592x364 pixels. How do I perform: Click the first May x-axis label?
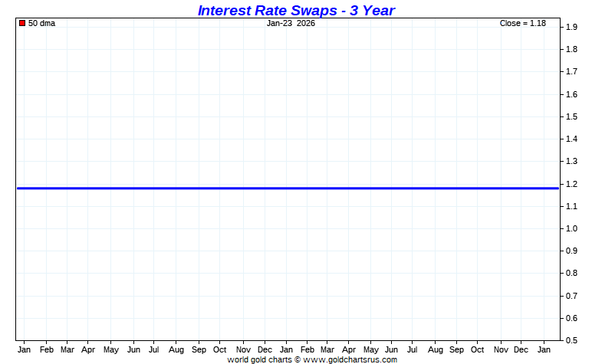click(x=111, y=349)
